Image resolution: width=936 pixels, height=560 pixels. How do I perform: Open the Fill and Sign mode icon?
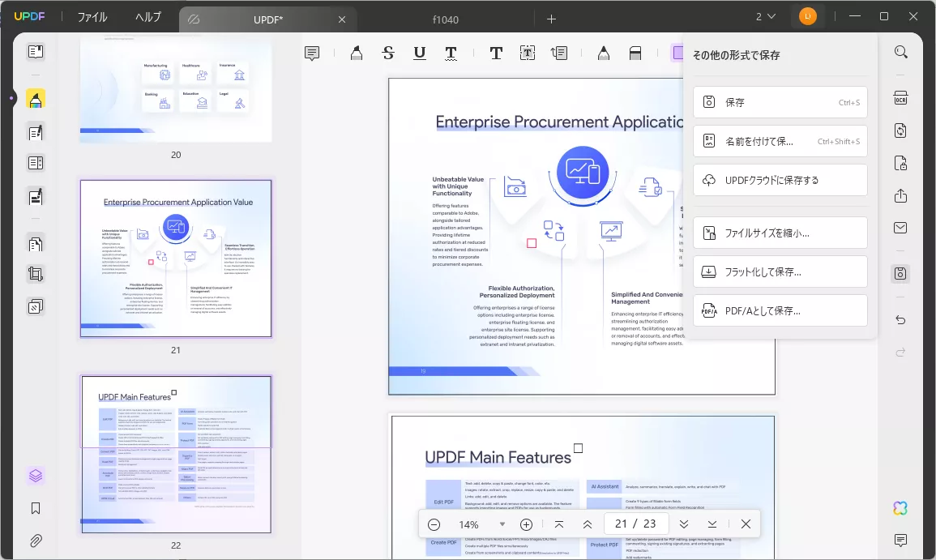point(36,196)
